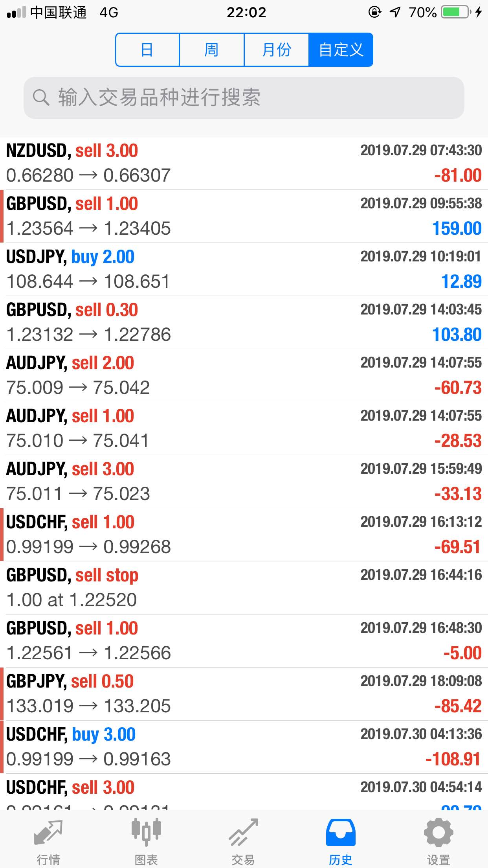Select the 自定义 custom period tab
The width and height of the screenshot is (488, 868).
point(341,50)
